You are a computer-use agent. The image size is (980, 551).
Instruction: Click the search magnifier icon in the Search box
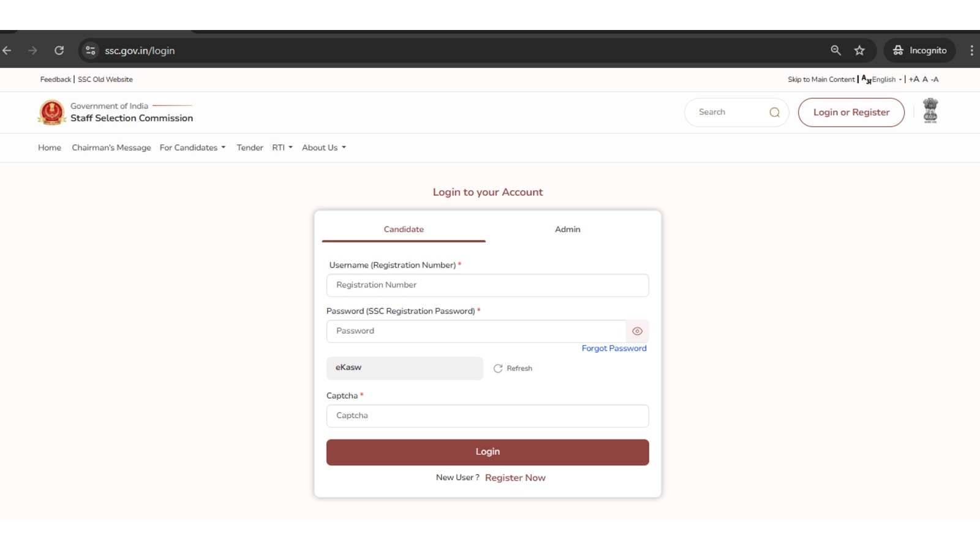click(774, 112)
